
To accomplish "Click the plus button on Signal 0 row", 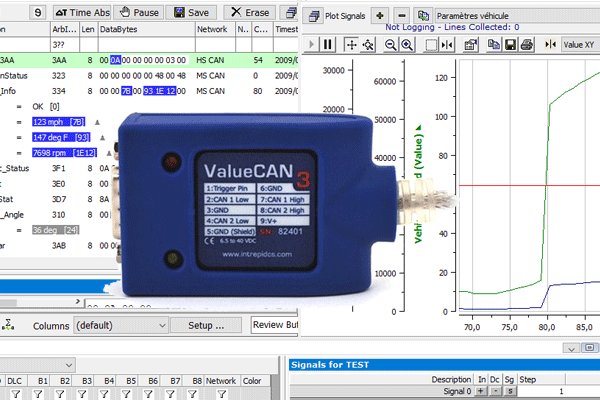I will point(481,391).
